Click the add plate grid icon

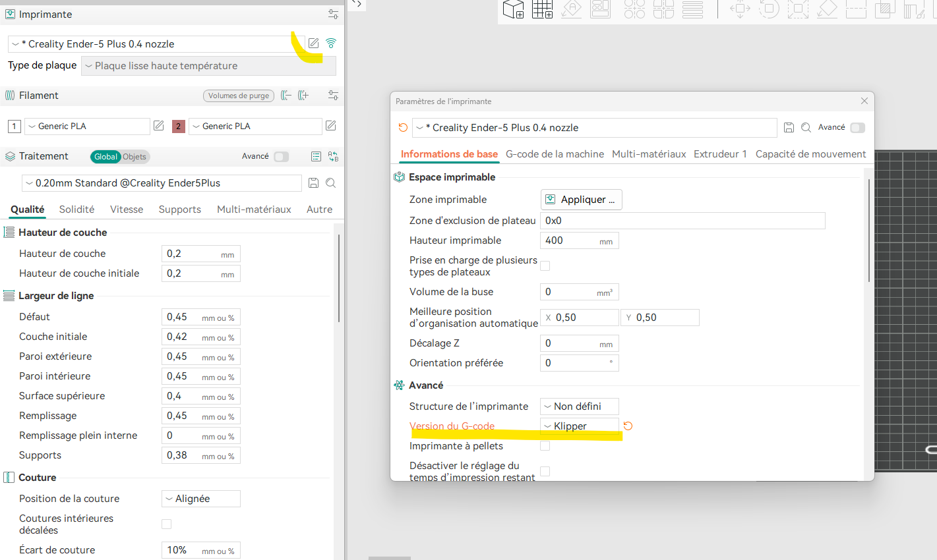tap(542, 9)
